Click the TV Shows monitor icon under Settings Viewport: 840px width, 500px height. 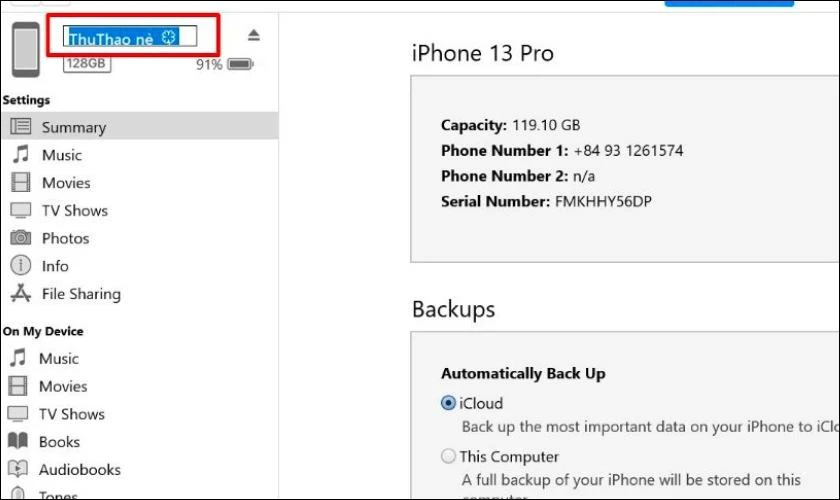click(20, 210)
